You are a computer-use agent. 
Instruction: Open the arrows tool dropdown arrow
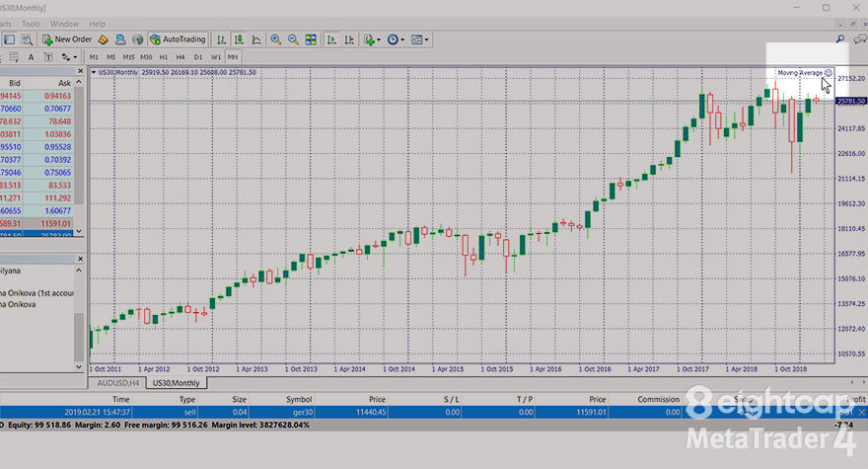click(x=75, y=57)
